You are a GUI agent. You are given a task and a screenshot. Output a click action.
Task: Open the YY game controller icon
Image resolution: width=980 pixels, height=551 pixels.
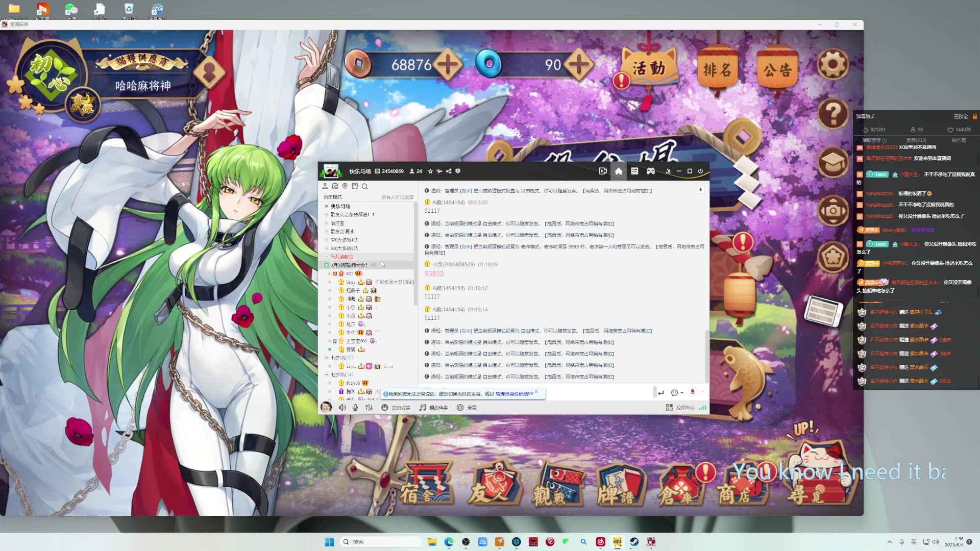(651, 171)
